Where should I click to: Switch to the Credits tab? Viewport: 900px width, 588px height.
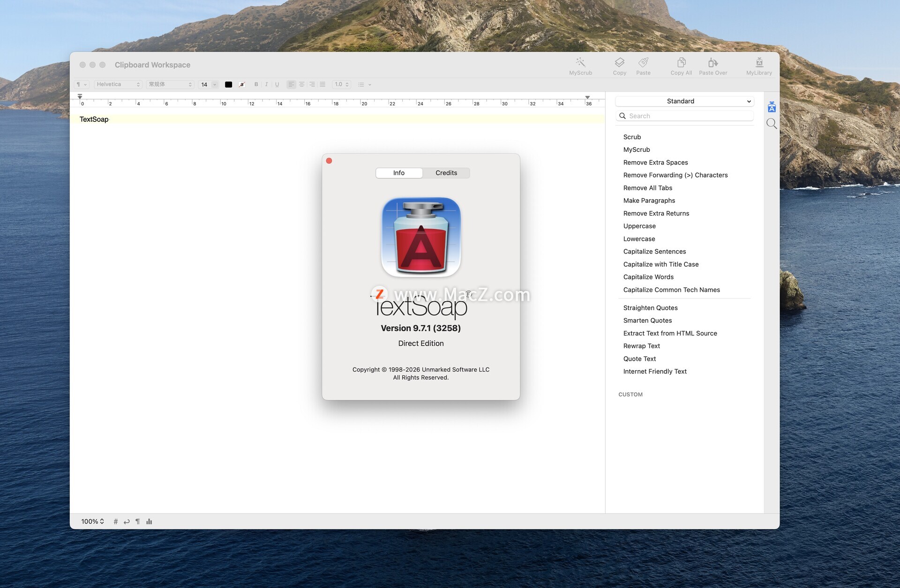click(x=446, y=173)
